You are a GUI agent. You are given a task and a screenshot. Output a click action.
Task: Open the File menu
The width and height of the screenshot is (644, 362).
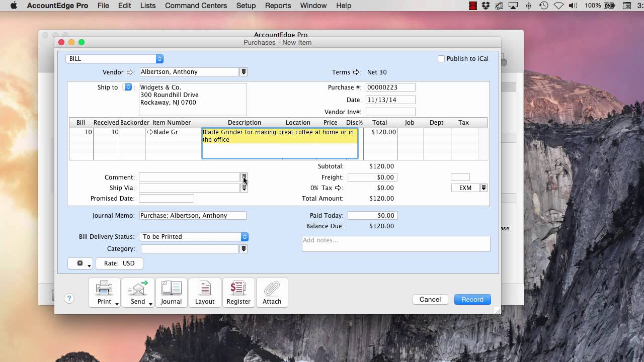click(x=103, y=6)
